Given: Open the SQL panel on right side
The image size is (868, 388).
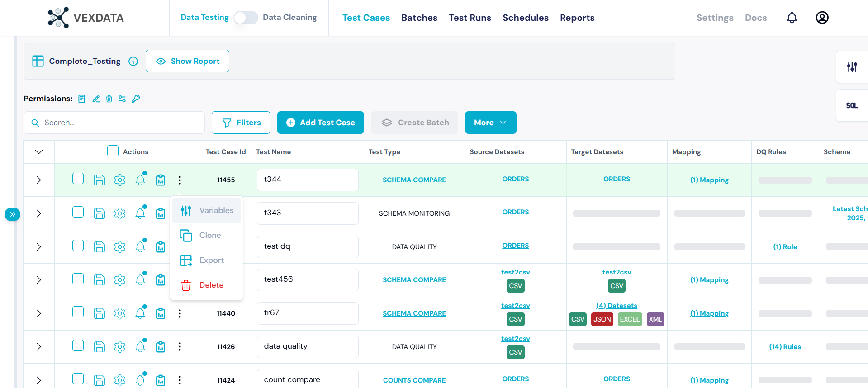Looking at the screenshot, I should click(851, 105).
